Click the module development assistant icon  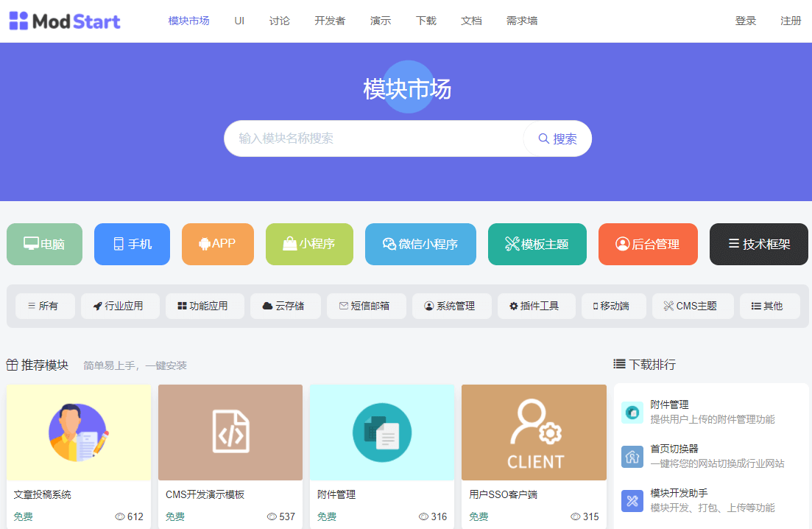[632, 501]
